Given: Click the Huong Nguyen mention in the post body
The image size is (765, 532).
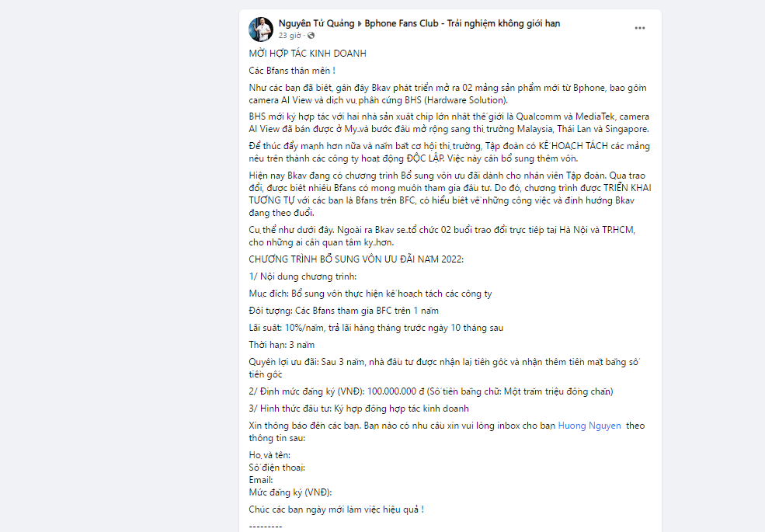Looking at the screenshot, I should (589, 425).
